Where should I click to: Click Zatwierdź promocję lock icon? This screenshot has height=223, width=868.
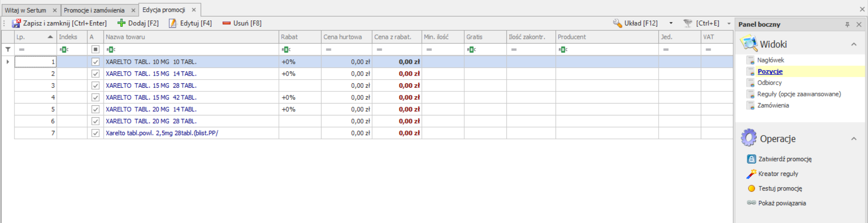[x=751, y=159]
